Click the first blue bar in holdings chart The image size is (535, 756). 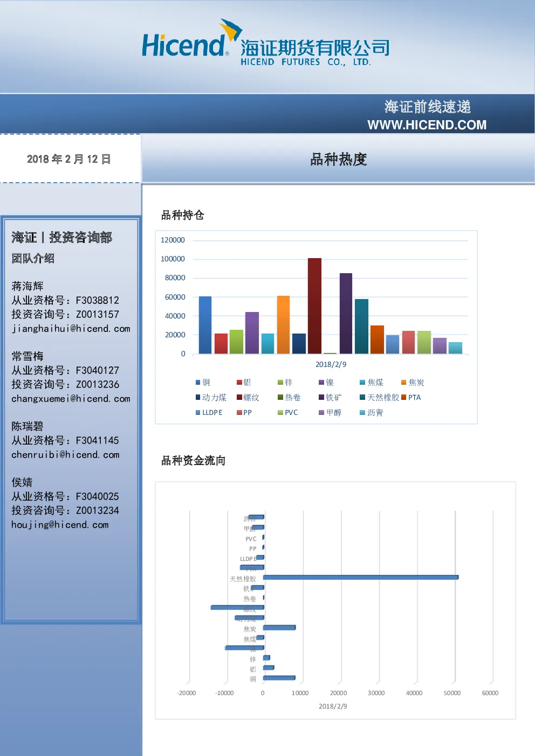tap(205, 325)
